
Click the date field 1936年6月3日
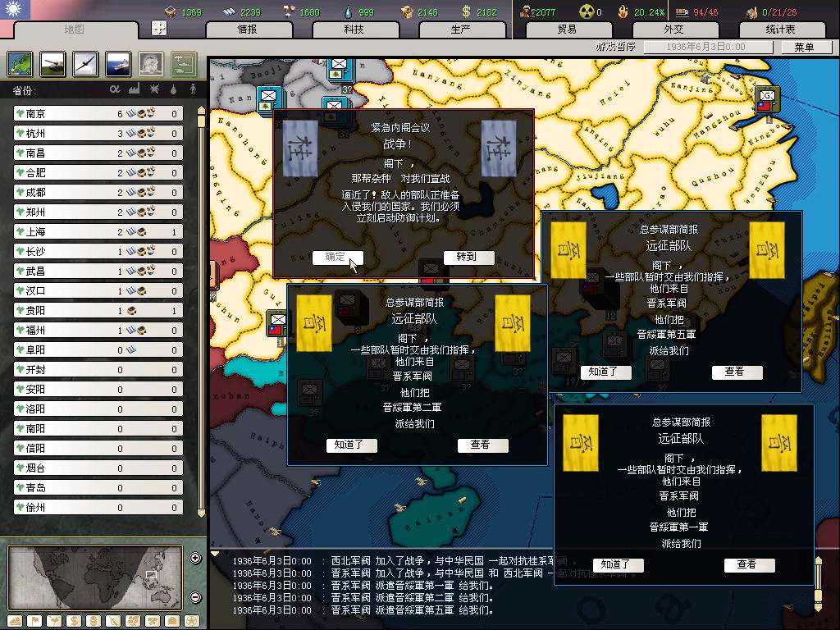pyautogui.click(x=708, y=47)
